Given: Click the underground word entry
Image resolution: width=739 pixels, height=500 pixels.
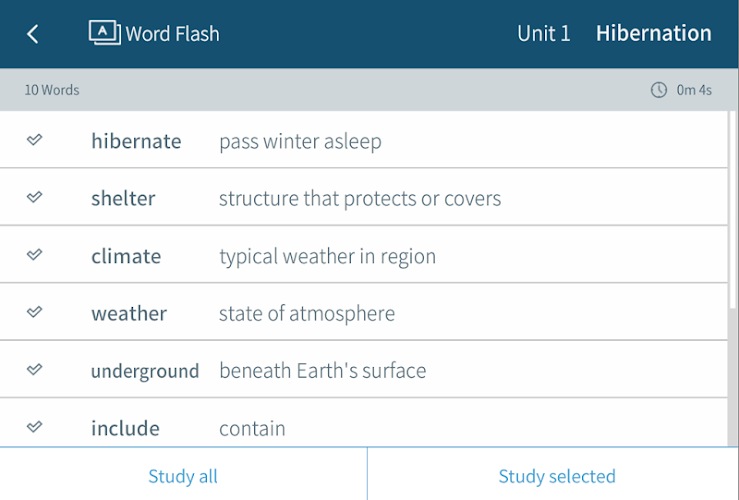Looking at the screenshot, I should 145,371.
